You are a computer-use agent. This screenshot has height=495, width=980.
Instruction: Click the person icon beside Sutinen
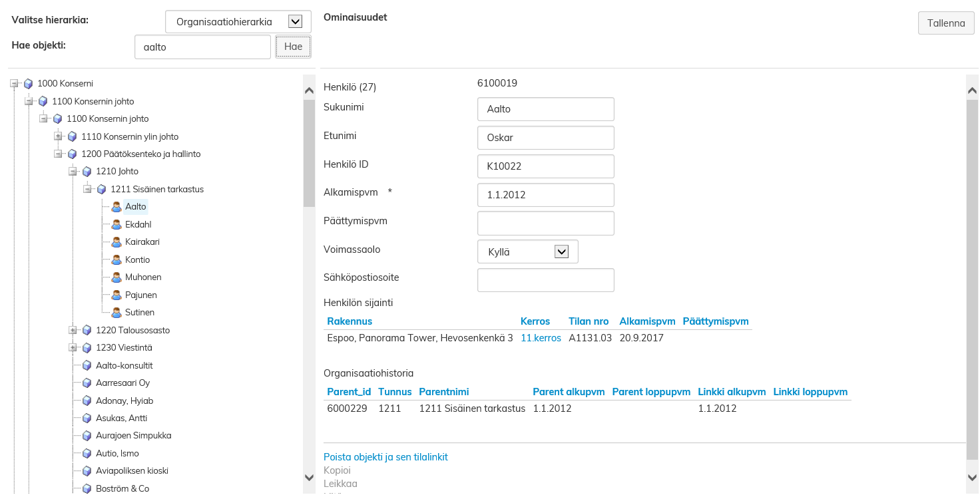point(117,313)
